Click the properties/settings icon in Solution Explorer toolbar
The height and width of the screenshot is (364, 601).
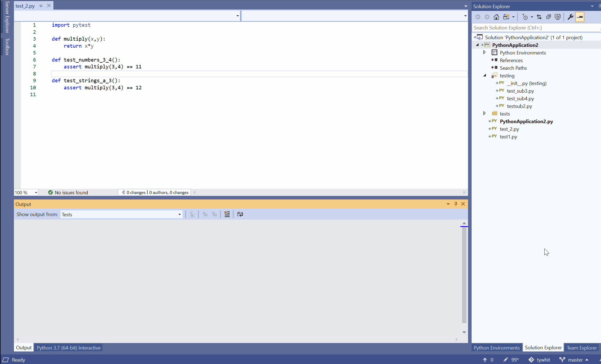[570, 17]
